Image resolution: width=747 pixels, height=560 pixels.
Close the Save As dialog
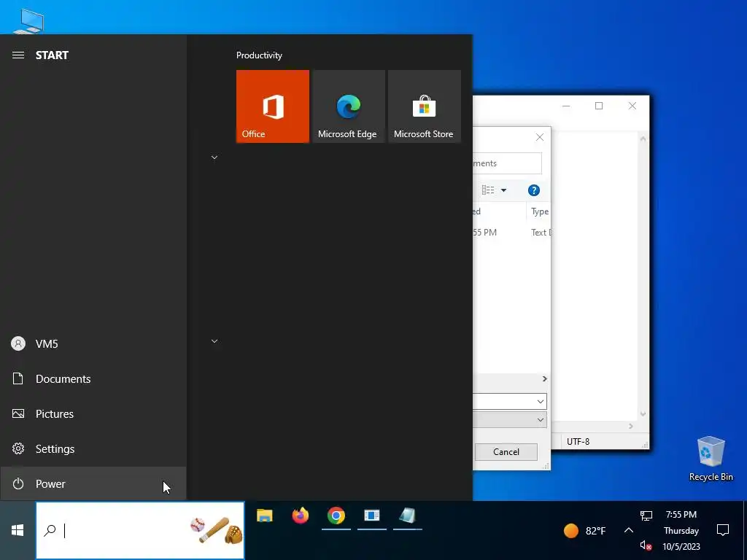pos(540,138)
